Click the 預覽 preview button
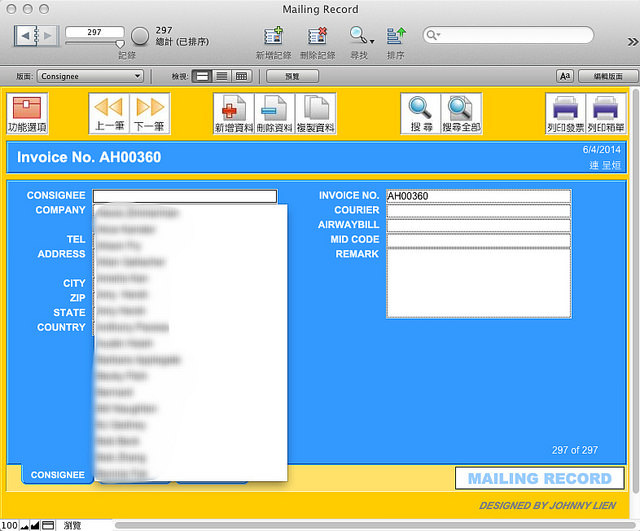 coord(292,76)
